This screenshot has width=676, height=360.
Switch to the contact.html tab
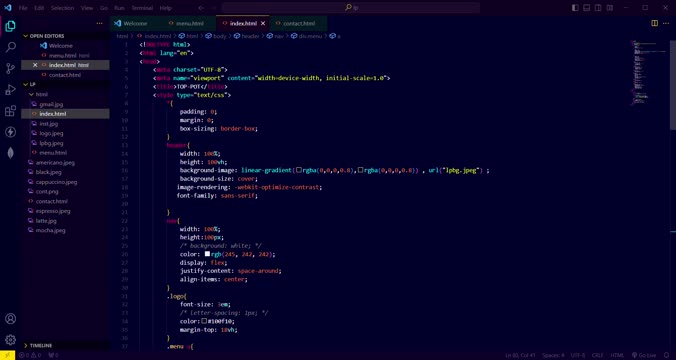coord(298,23)
